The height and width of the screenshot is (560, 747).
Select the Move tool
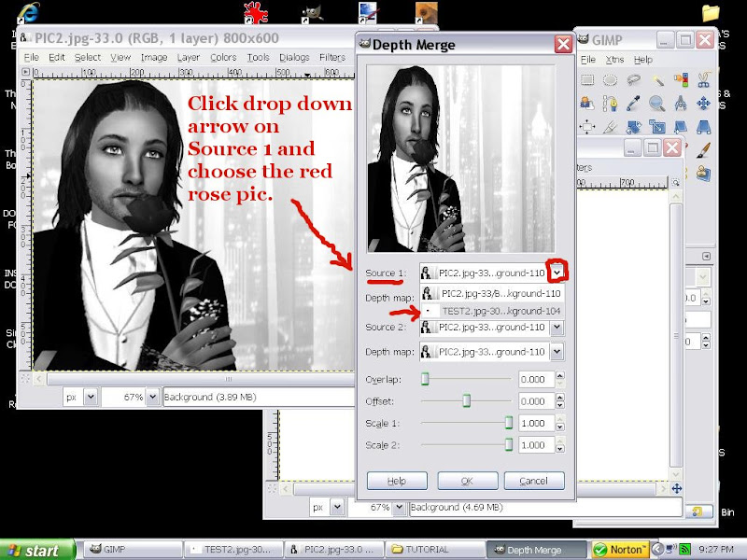coord(704,103)
